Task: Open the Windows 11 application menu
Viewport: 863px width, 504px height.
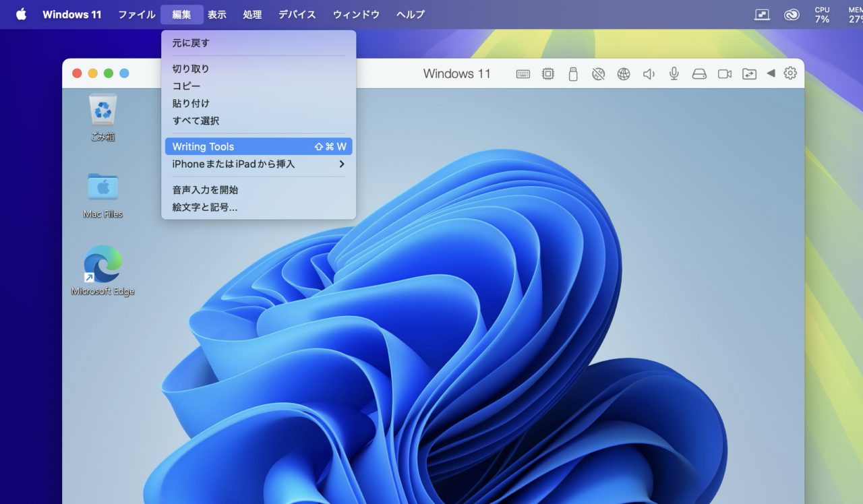Action: 71,14
